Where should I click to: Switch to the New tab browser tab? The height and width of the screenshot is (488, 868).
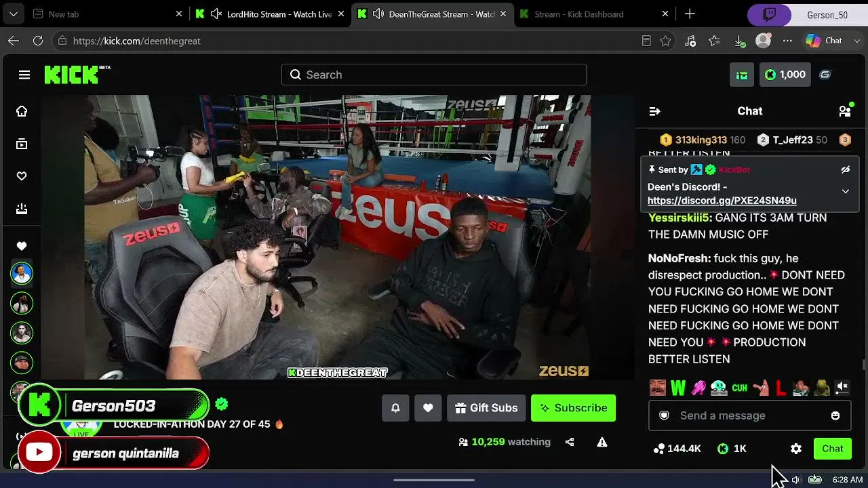(107, 14)
